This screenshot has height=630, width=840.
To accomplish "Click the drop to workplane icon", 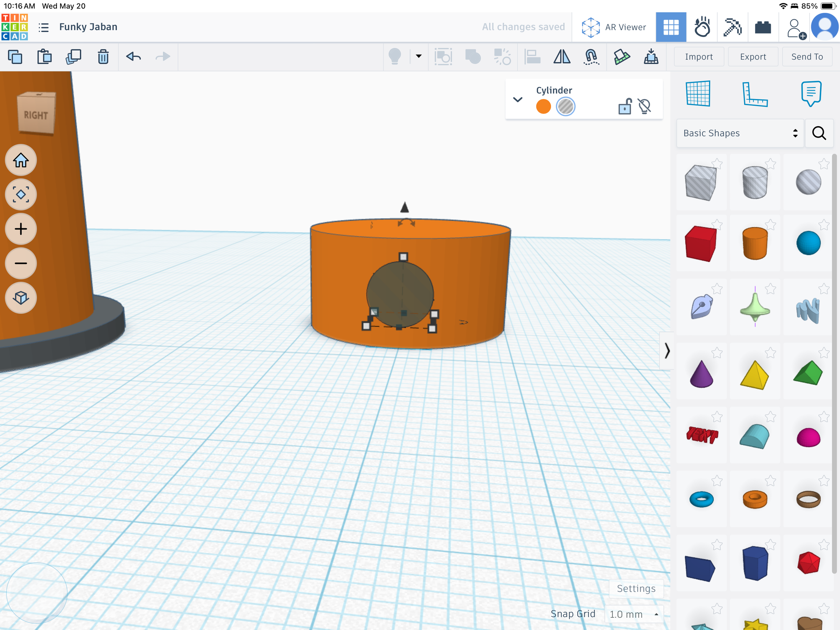I will click(x=651, y=57).
